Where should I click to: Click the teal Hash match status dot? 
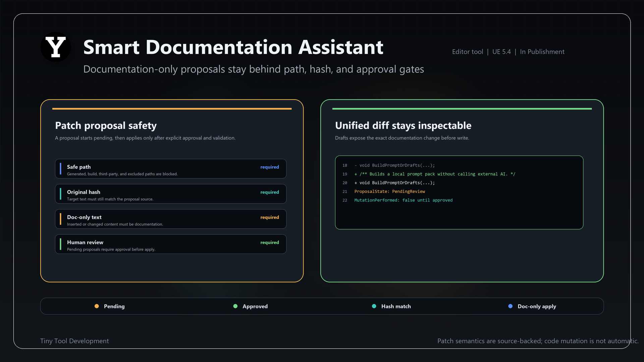(374, 306)
